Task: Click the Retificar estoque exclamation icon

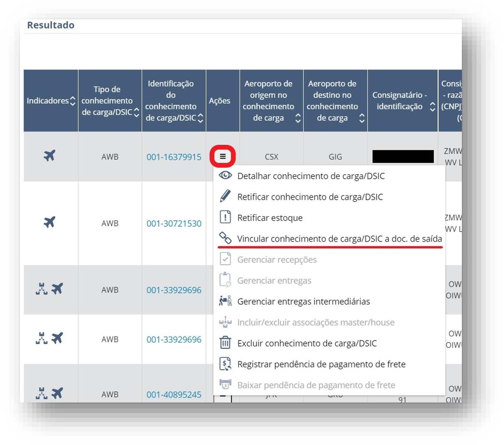Action: point(225,217)
